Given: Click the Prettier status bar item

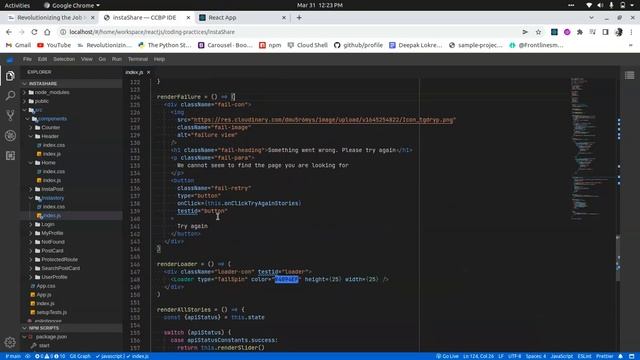Looking at the screenshot, I should tap(604, 356).
